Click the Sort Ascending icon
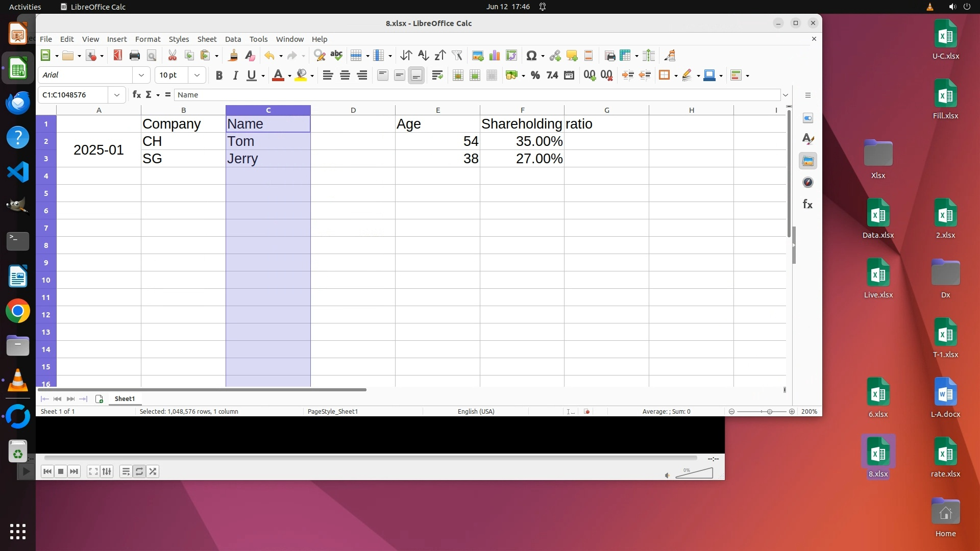The width and height of the screenshot is (980, 551). [x=423, y=56]
